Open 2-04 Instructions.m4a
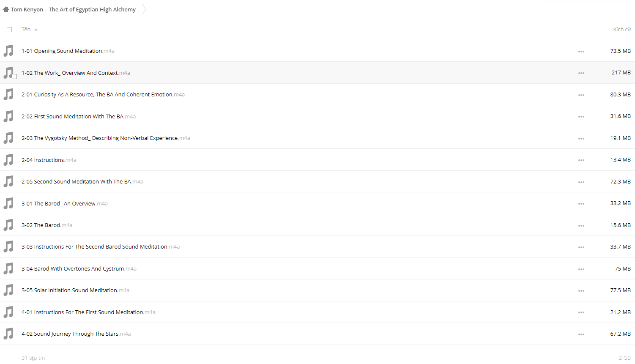 [x=49, y=160]
